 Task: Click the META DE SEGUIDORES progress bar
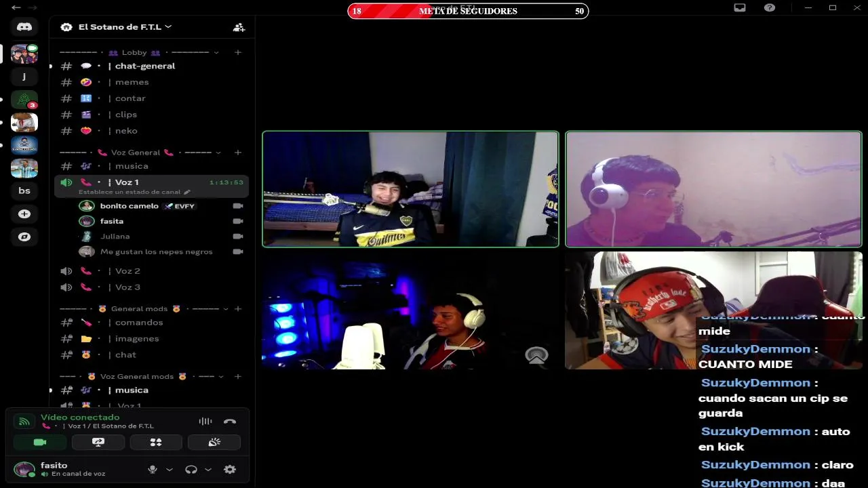[468, 11]
